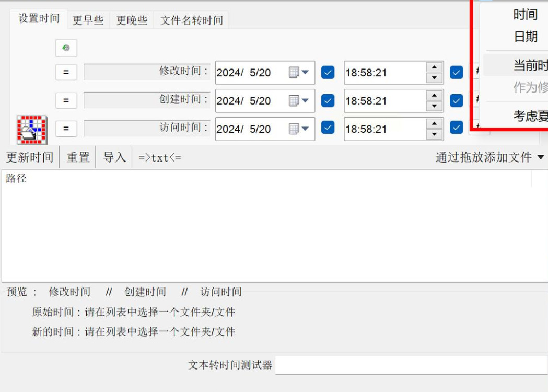Increase 修改时间 time with up arrow
Viewport: 548px width, 392px height.
435,67
